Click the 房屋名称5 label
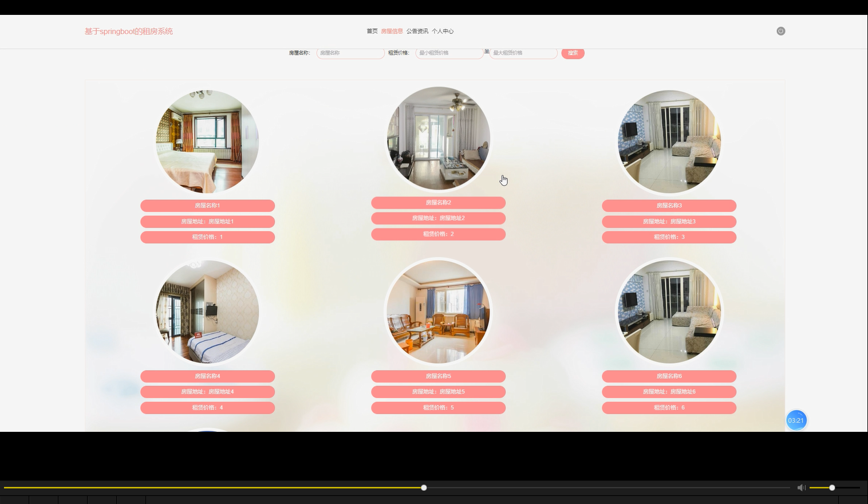Screen dimensions: 868x504 (439, 376)
